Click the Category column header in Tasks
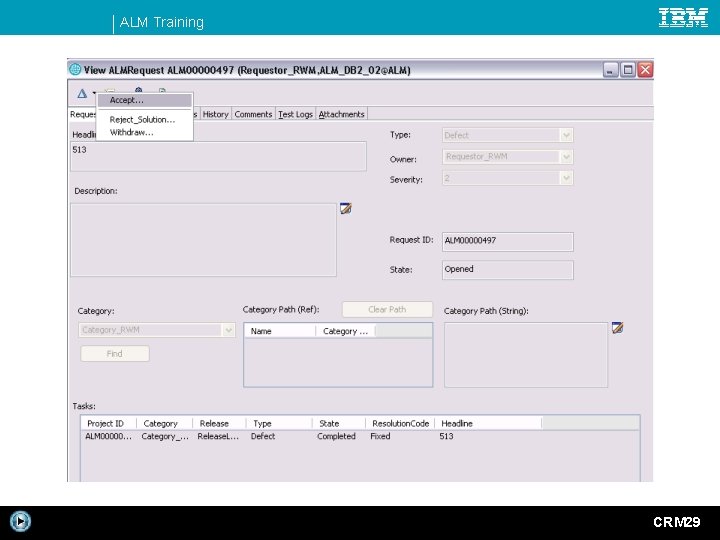 point(164,423)
